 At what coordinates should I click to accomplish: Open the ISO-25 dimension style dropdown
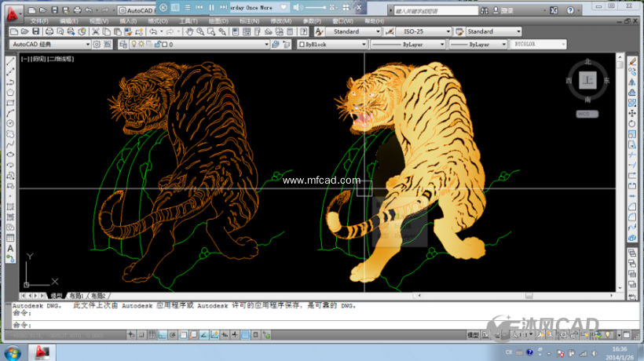tap(423, 31)
